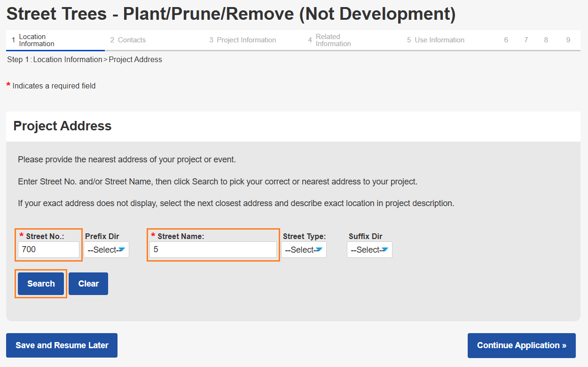
Task: Open the Prefix Dir dropdown
Action: point(106,250)
